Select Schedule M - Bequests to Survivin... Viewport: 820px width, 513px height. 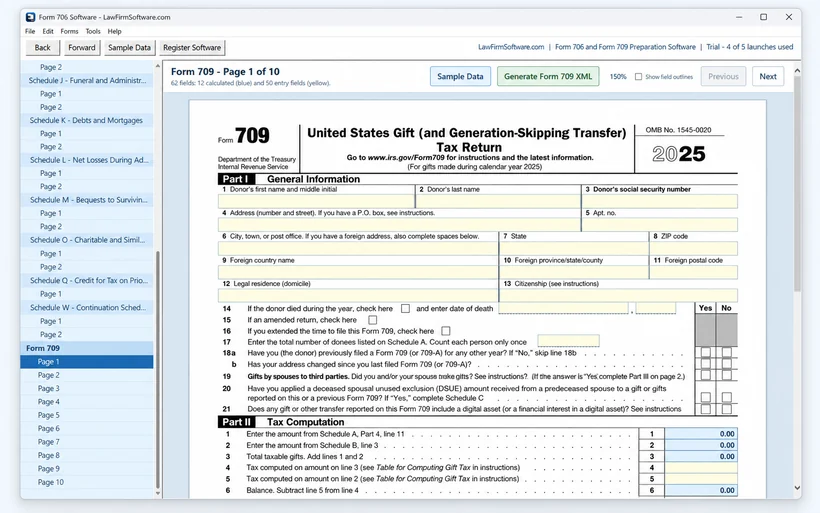pos(87,200)
